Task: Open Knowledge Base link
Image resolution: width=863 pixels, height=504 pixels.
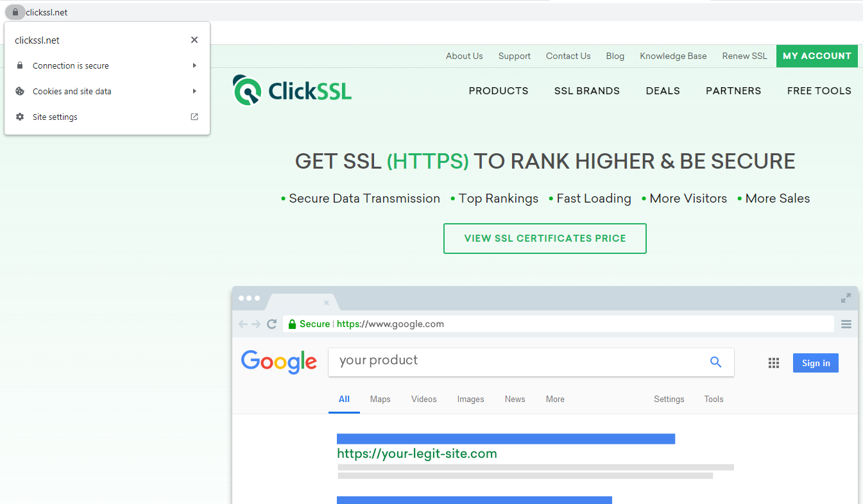Action: click(x=673, y=56)
